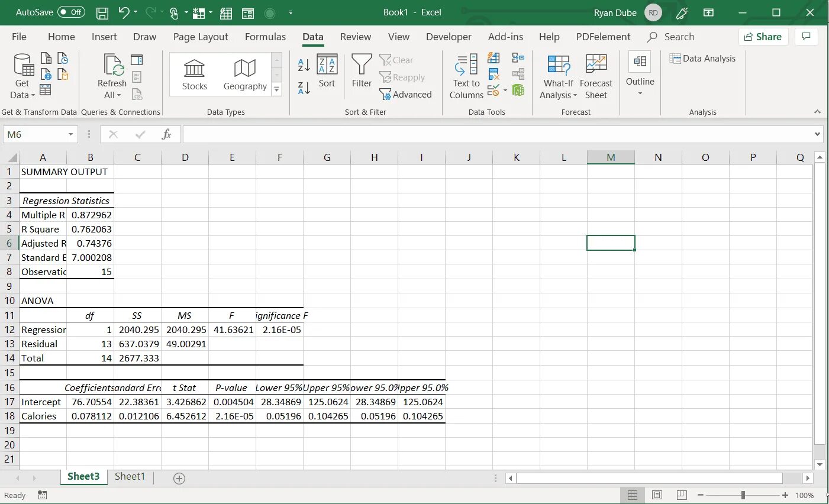Open Data Validation dropdown arrow
Screen dimensions: 829x504
505,91
